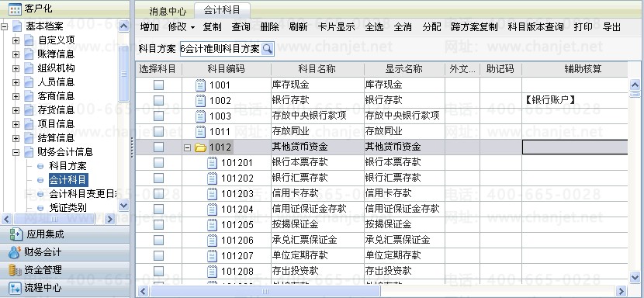This screenshot has width=644, height=298.
Task: Expand the 客商信息 tree node
Action: tap(16, 96)
